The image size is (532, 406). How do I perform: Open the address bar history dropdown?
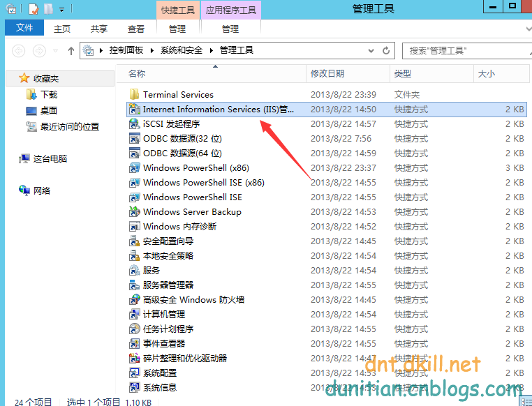(x=371, y=50)
